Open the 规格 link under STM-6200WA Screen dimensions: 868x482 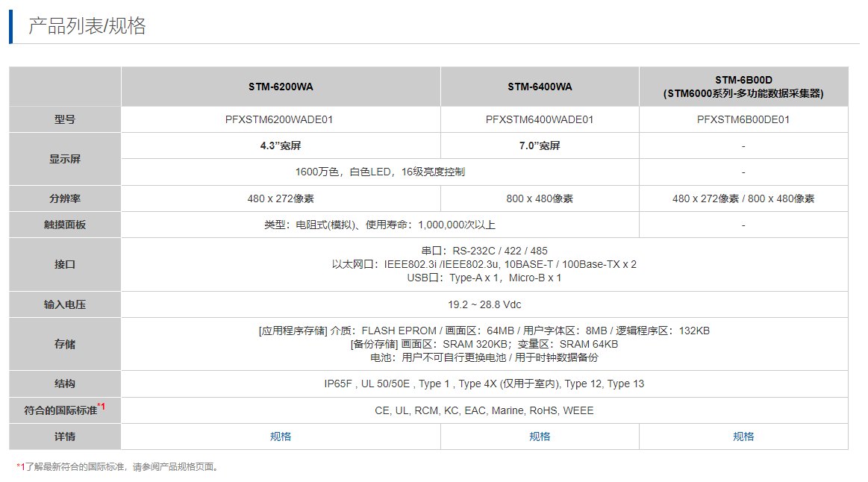tap(281, 436)
